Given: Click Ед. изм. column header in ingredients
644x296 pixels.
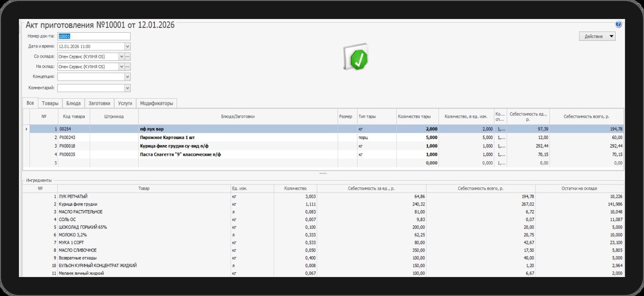Looking at the screenshot, I should [252, 189].
